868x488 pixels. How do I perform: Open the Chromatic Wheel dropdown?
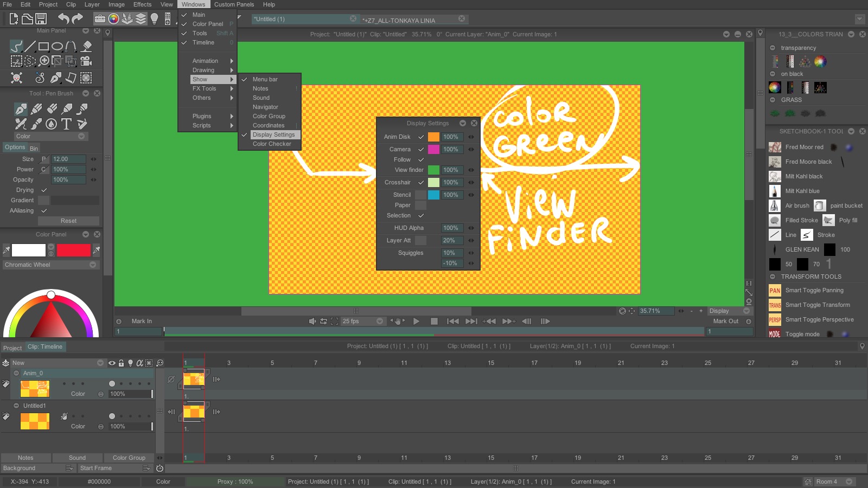[51, 265]
